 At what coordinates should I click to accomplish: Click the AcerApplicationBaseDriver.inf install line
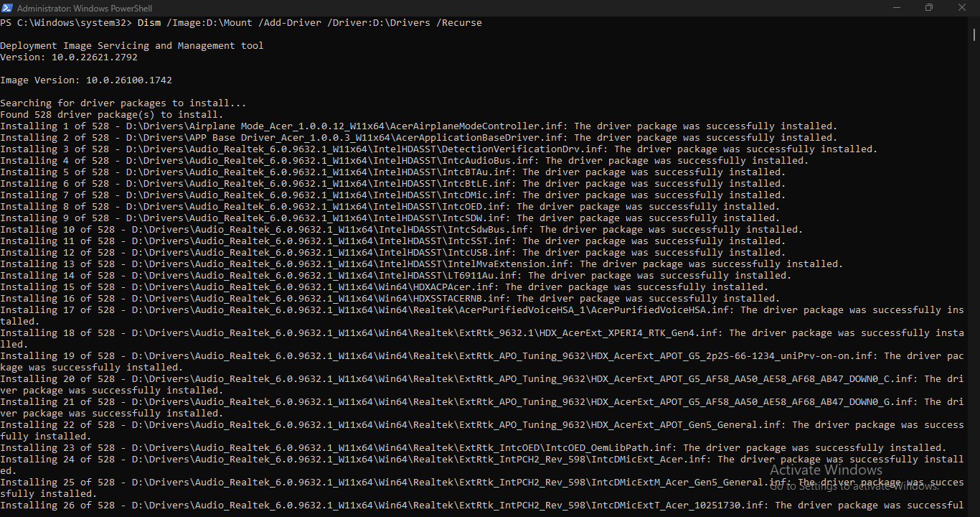click(418, 138)
